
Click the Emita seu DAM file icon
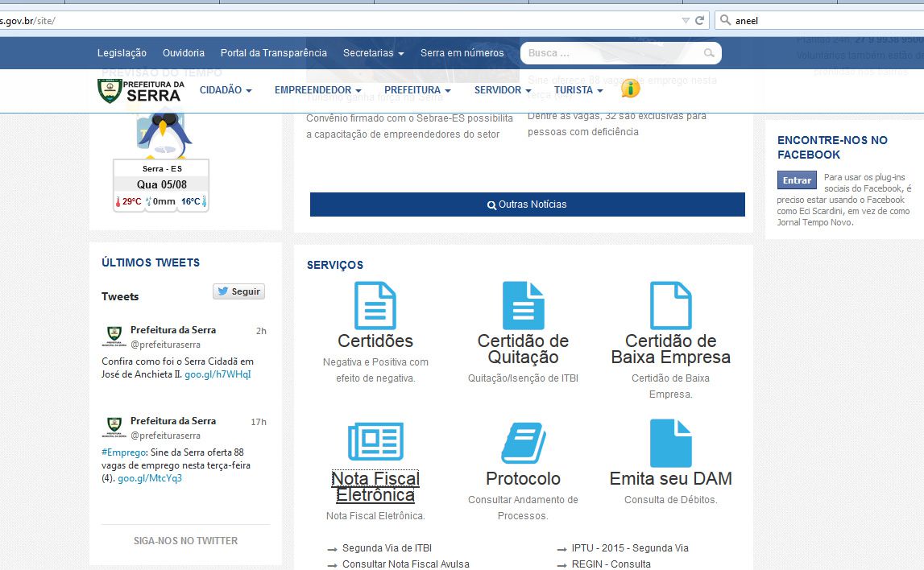coord(670,443)
